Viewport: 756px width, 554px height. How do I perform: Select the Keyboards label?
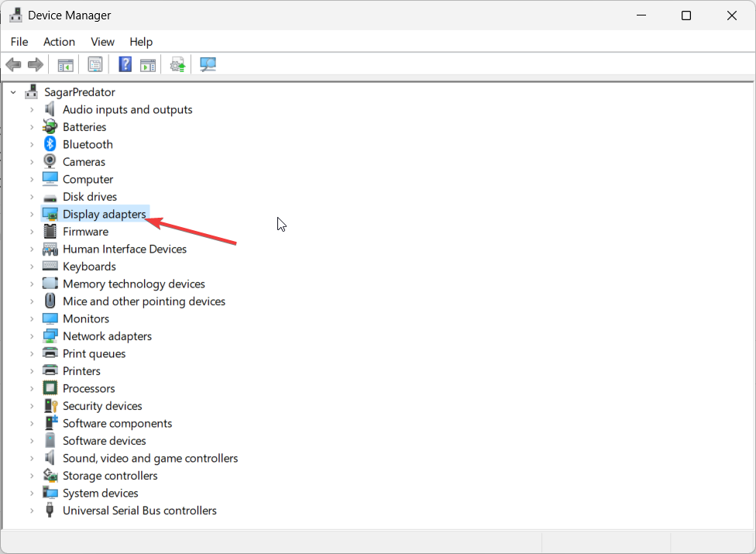[89, 267]
